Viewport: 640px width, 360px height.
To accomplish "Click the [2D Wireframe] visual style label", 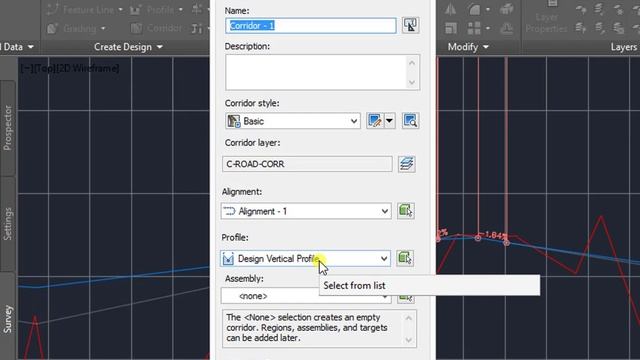I will (87, 69).
